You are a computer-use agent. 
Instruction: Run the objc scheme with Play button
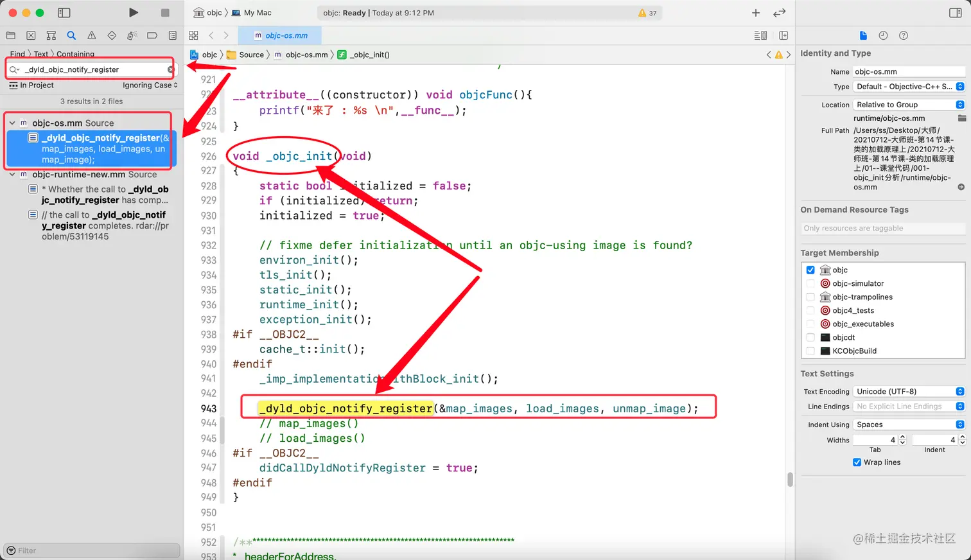pos(134,13)
